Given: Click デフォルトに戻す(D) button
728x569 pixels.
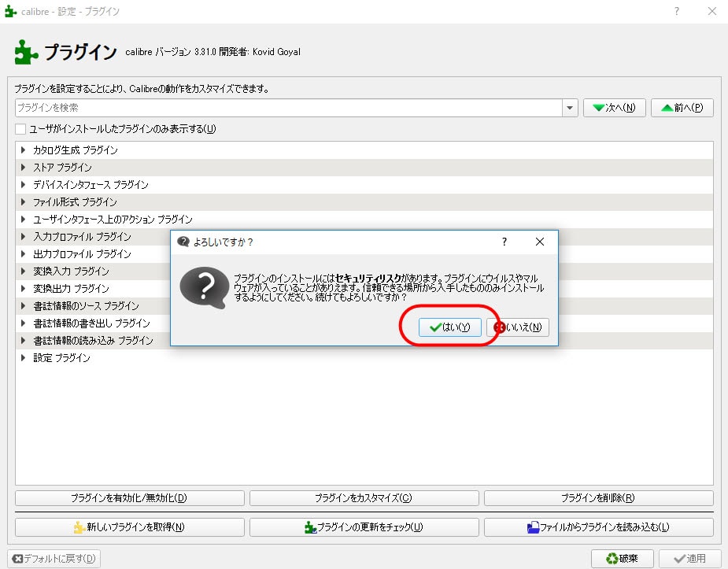Looking at the screenshot, I should 54,558.
